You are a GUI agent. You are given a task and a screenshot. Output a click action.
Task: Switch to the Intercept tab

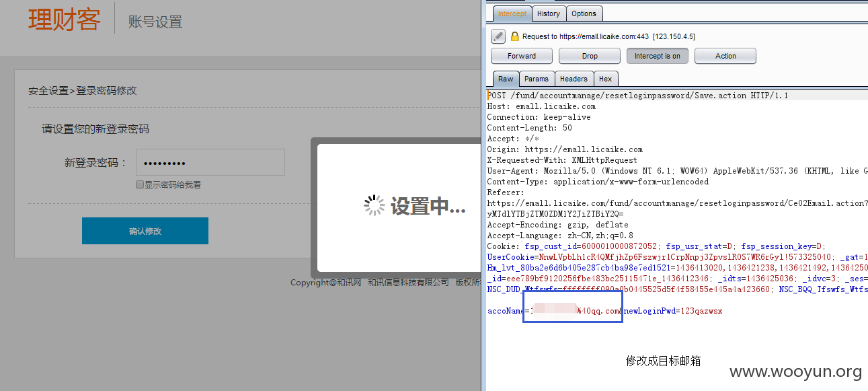point(512,13)
